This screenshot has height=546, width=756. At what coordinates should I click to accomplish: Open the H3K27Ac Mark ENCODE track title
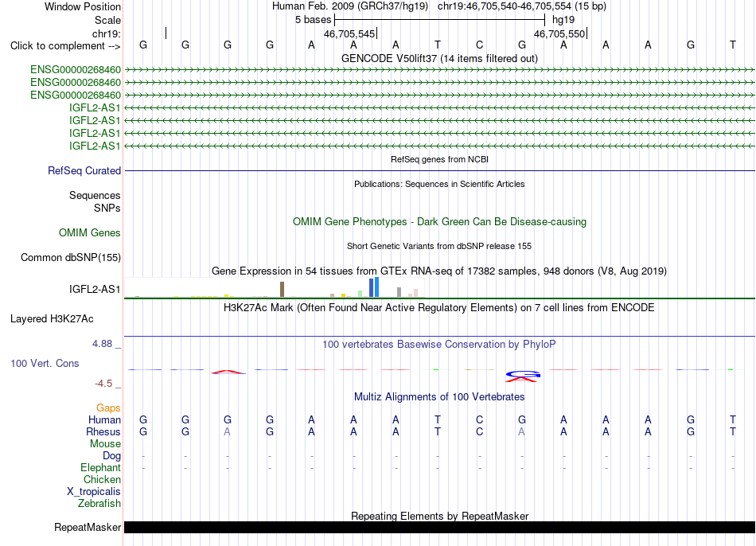point(439,308)
